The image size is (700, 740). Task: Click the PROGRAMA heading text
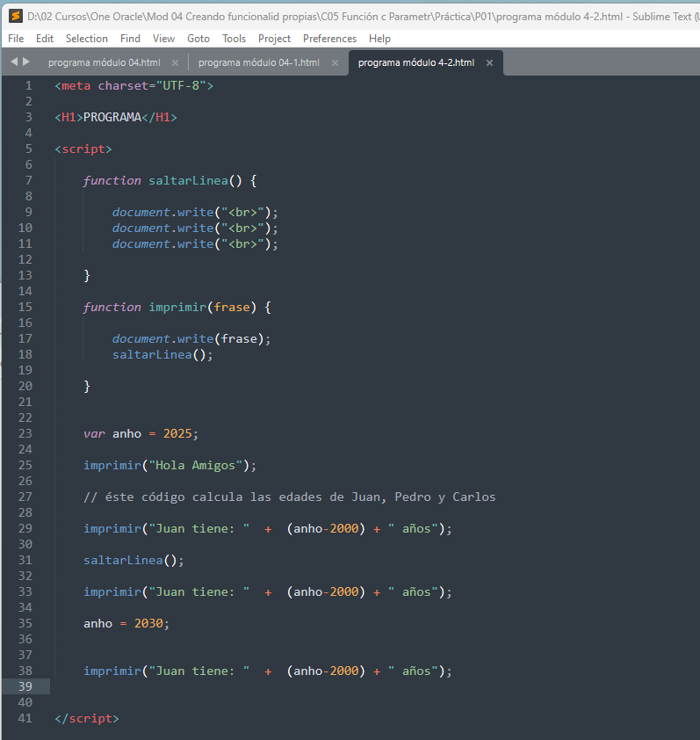(x=112, y=117)
